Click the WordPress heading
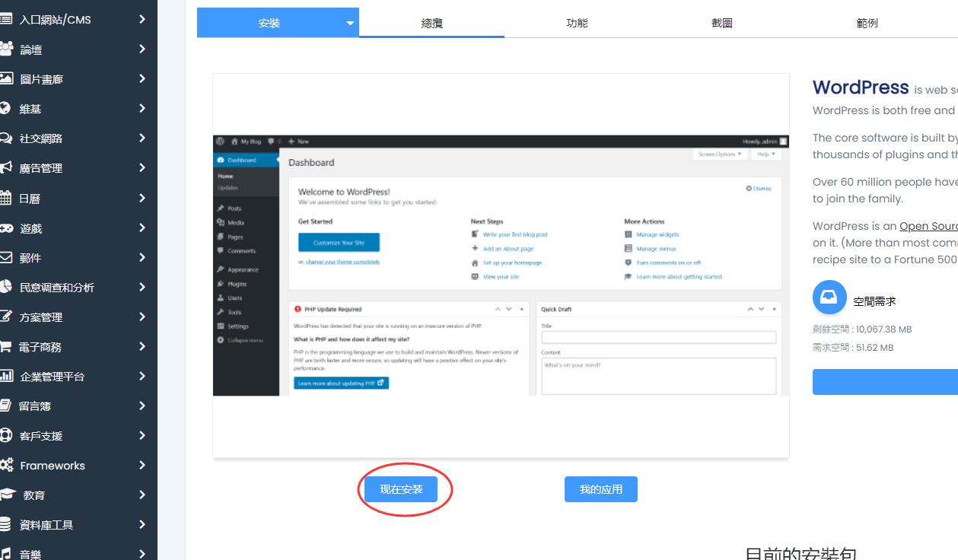Screen dimensions: 958x560 point(861,87)
